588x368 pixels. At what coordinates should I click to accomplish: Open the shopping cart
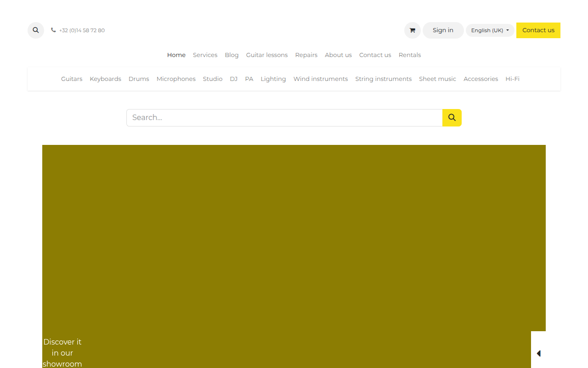(x=413, y=30)
